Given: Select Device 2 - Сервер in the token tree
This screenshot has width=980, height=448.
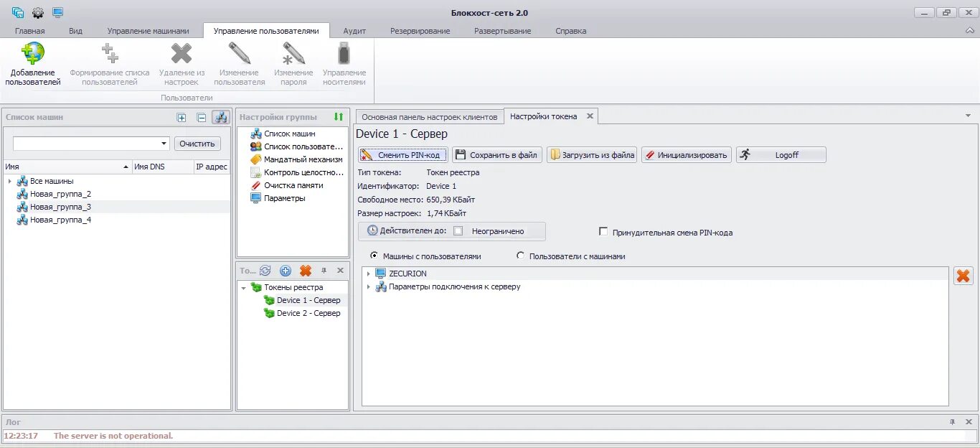Looking at the screenshot, I should [x=308, y=313].
